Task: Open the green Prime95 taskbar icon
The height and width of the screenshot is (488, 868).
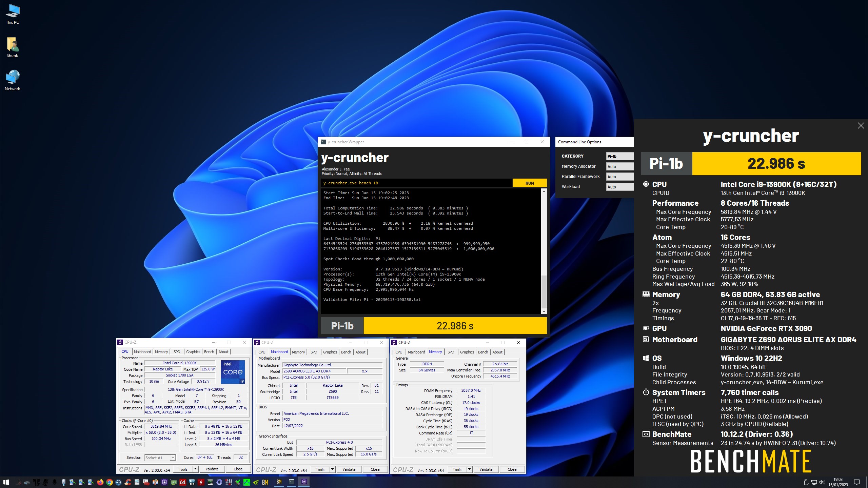Action: pos(246,482)
